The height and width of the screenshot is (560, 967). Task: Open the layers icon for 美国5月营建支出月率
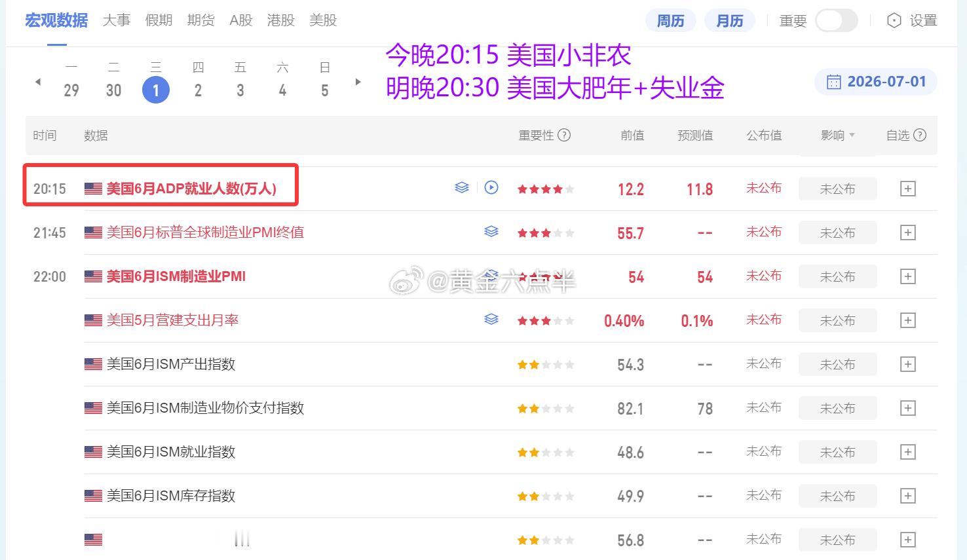click(491, 319)
